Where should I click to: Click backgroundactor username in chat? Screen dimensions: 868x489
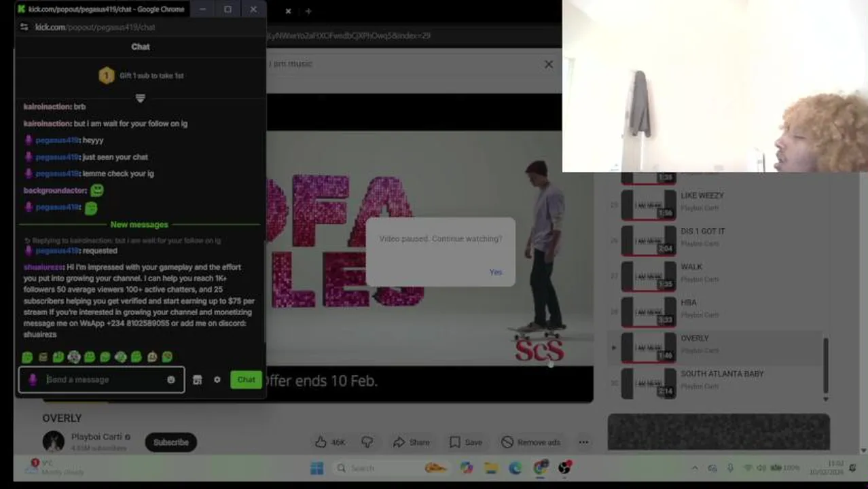click(x=55, y=190)
